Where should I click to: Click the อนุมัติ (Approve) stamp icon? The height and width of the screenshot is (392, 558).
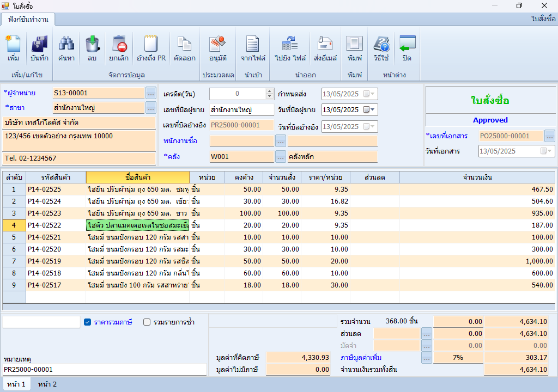(x=218, y=45)
